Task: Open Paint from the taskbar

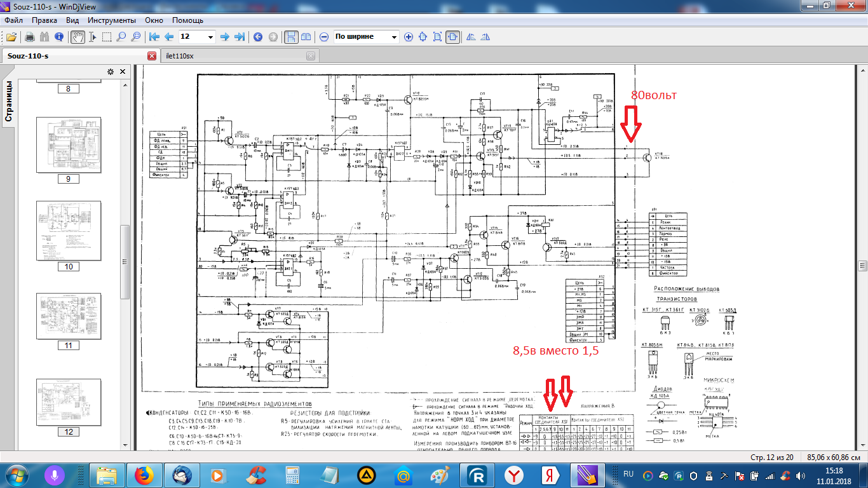Action: point(440,475)
